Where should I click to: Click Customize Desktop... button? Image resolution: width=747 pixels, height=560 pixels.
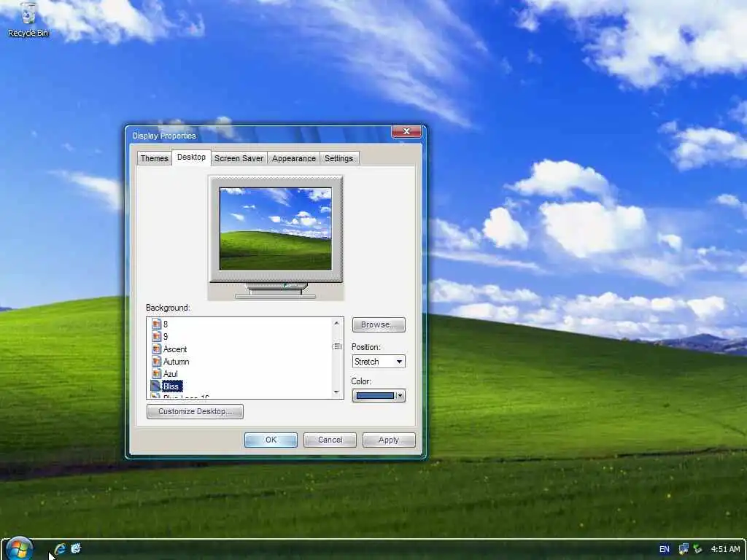click(x=196, y=411)
